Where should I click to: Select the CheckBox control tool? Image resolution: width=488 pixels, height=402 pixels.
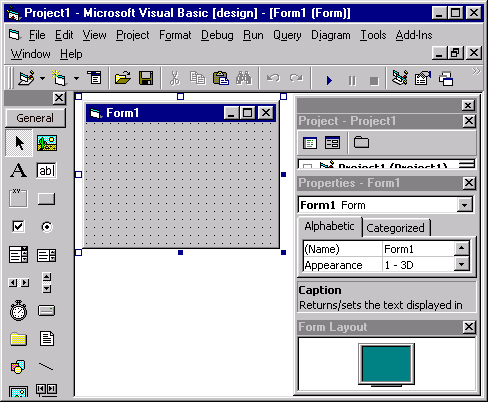click(x=18, y=227)
